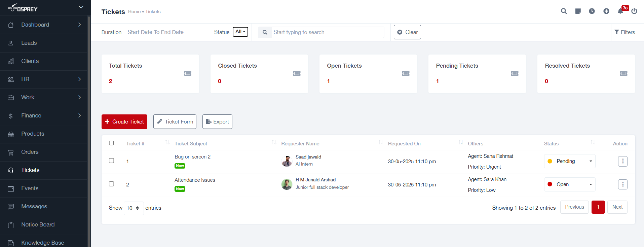The height and width of the screenshot is (247, 644).
Task: Open action menu for ticket 1
Action: [622, 161]
